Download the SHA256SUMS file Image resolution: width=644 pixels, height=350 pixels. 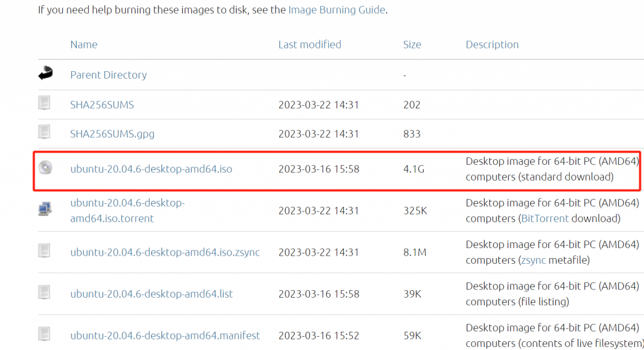(102, 105)
